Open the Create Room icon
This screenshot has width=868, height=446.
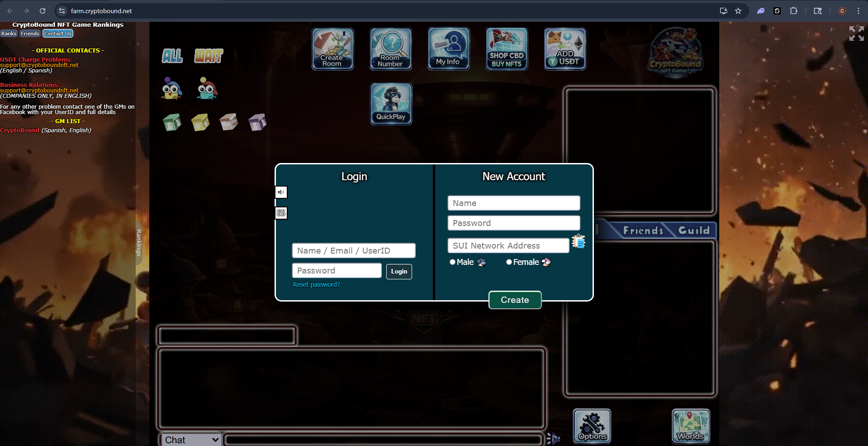[x=332, y=49]
